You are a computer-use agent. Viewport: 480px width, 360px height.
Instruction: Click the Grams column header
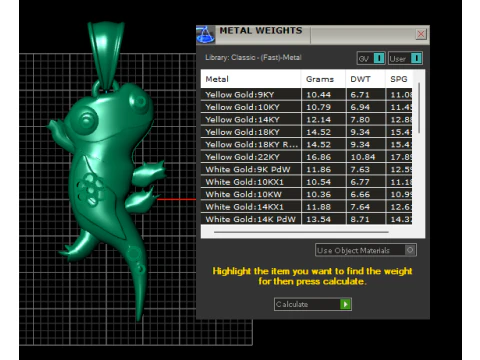323,79
